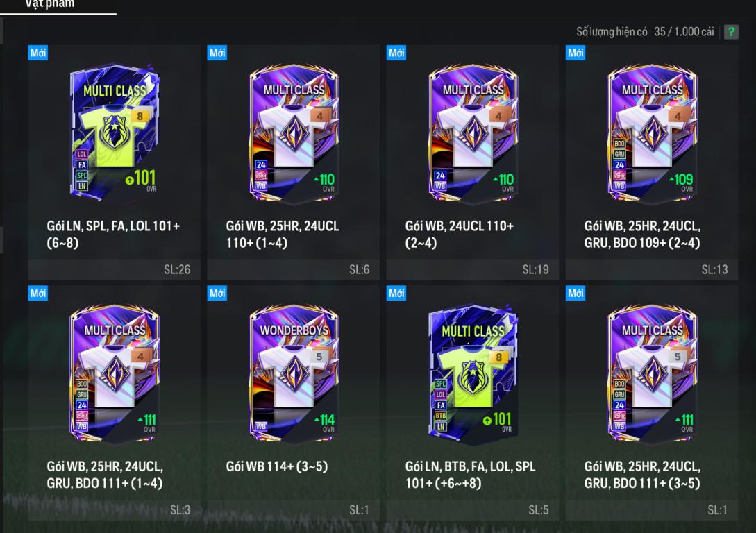The height and width of the screenshot is (533, 756).
Task: Select the Wonderboys 114 OVR card
Action: (x=294, y=373)
